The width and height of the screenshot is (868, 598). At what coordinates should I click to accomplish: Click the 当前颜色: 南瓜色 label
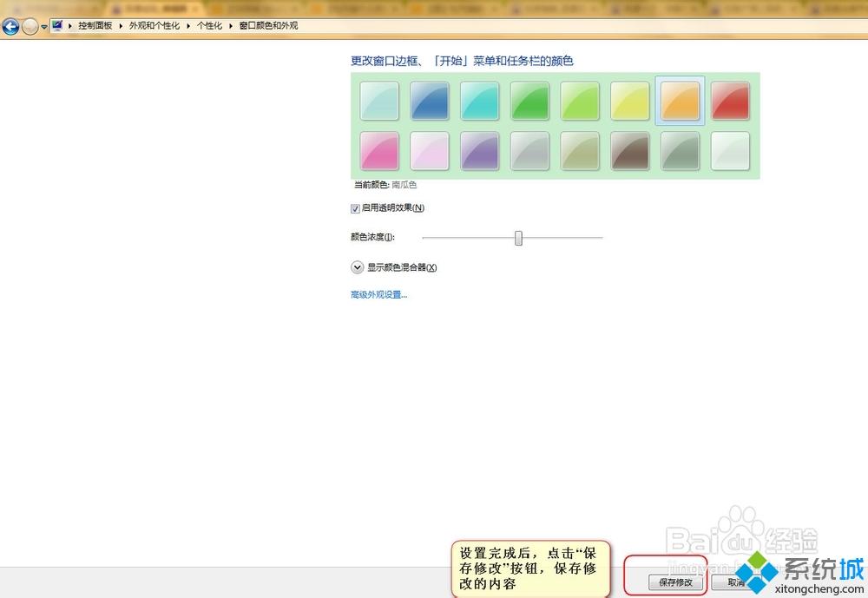click(x=385, y=184)
